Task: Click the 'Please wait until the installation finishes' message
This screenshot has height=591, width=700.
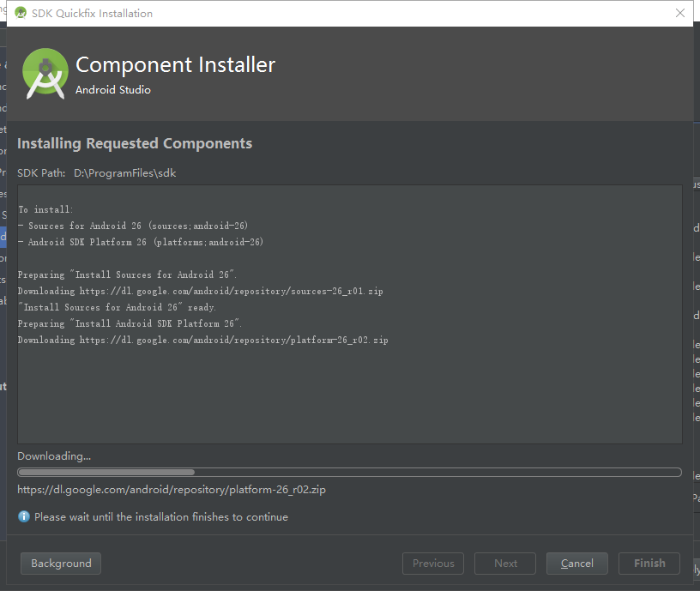Action: (161, 517)
